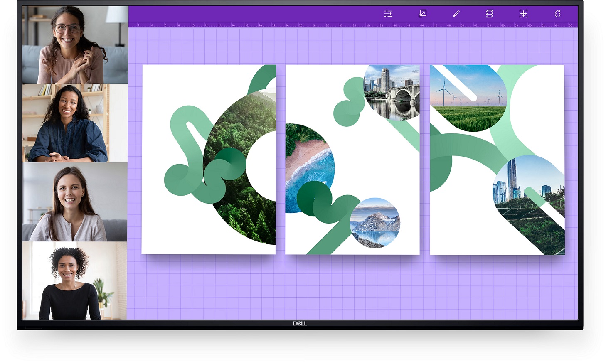Click the Dell logo on monitor bezel

click(300, 324)
